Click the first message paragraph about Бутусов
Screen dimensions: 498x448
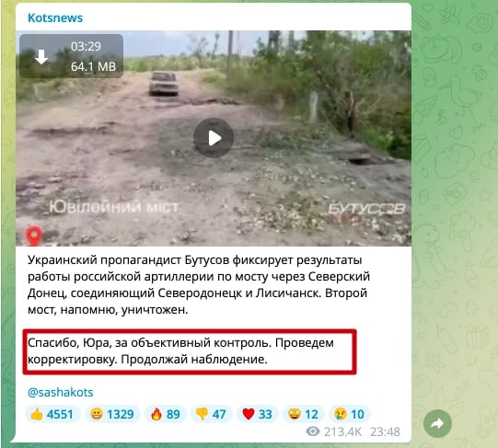pyautogui.click(x=199, y=284)
